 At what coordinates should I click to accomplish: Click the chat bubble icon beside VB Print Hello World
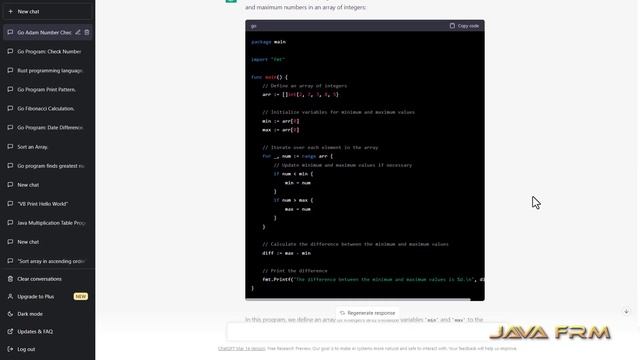point(10,203)
